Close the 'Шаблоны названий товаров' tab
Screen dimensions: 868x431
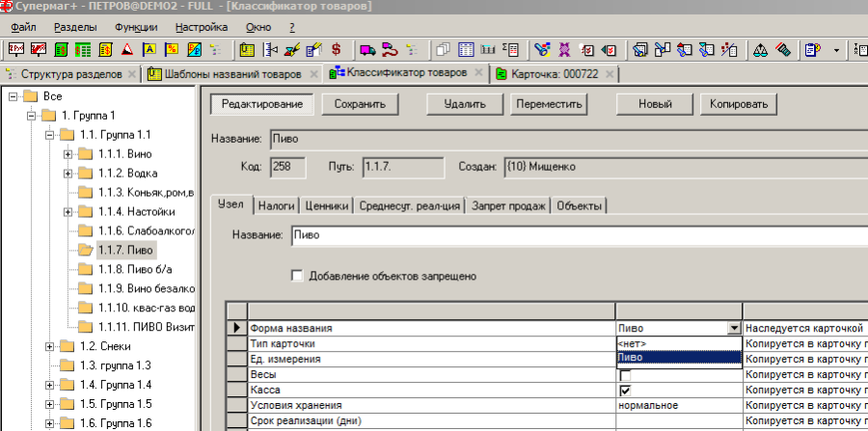click(313, 74)
